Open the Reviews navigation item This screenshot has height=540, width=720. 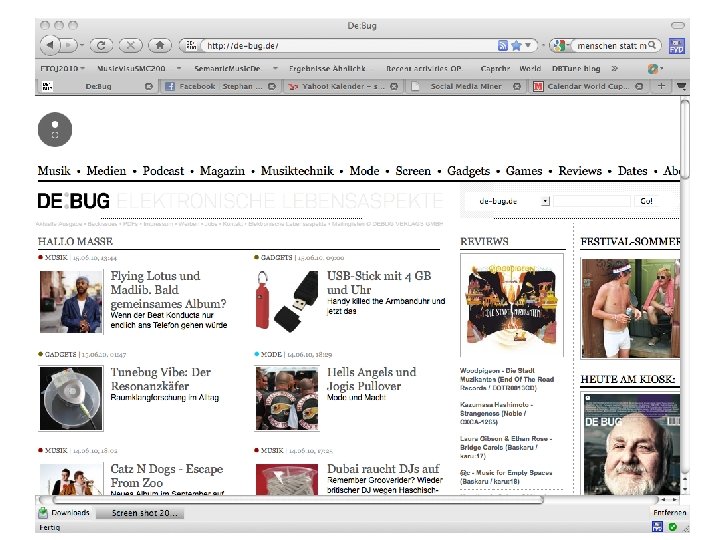pyautogui.click(x=580, y=171)
